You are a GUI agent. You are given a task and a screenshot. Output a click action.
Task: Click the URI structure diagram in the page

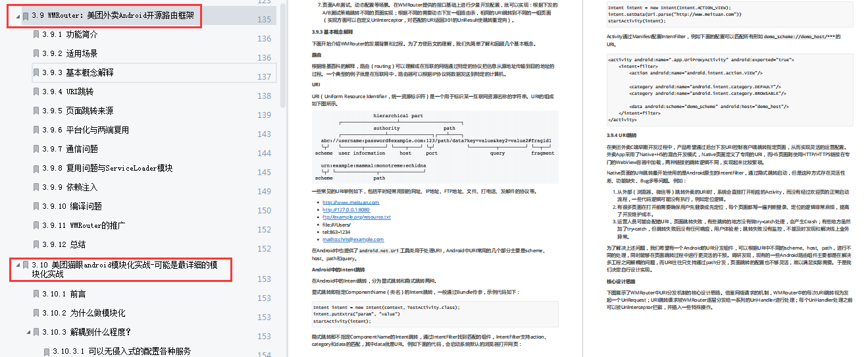point(435,146)
